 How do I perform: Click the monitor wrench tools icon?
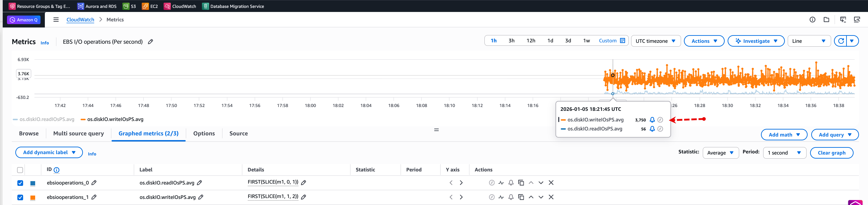857,20
